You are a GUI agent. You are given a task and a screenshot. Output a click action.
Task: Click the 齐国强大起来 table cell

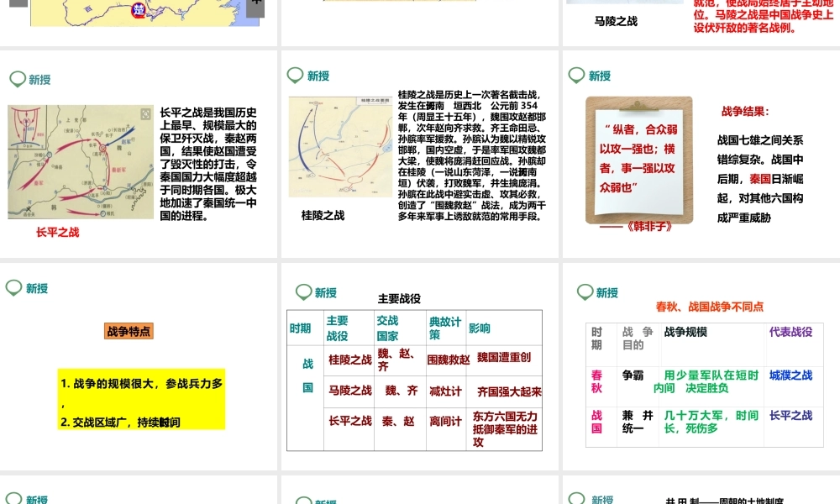click(509, 392)
